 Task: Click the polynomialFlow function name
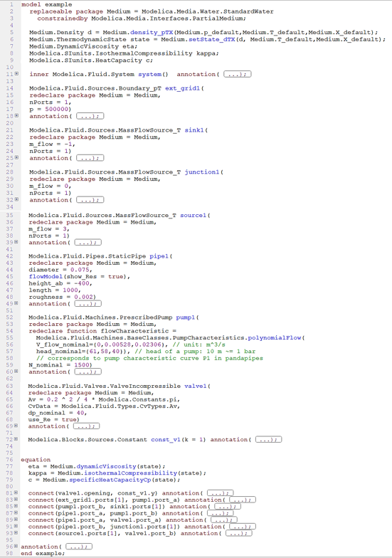[275, 337]
